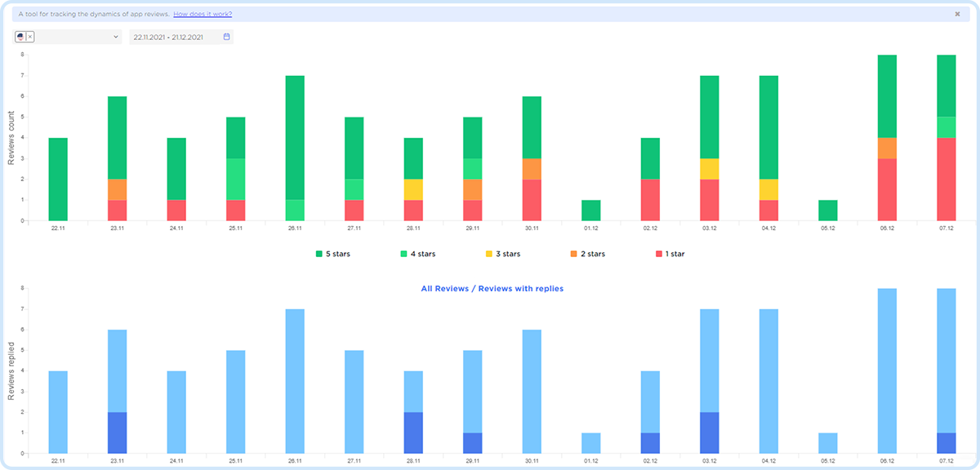The width and height of the screenshot is (980, 470).
Task: Click 'All Reviews / Reviews with replies' title
Action: (x=492, y=288)
